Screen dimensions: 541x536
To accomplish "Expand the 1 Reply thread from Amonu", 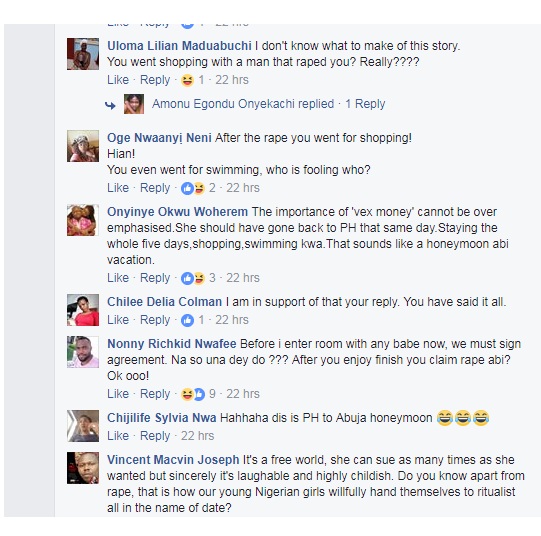I will click(x=365, y=104).
